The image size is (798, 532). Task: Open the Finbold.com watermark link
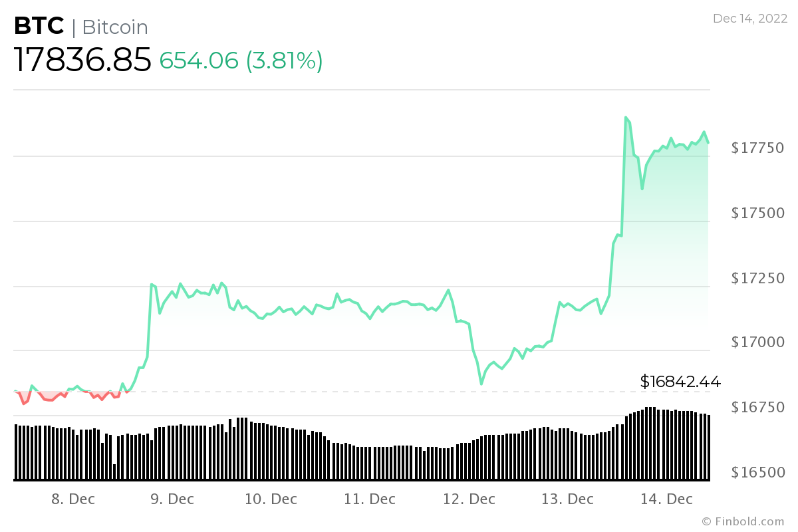(743, 521)
